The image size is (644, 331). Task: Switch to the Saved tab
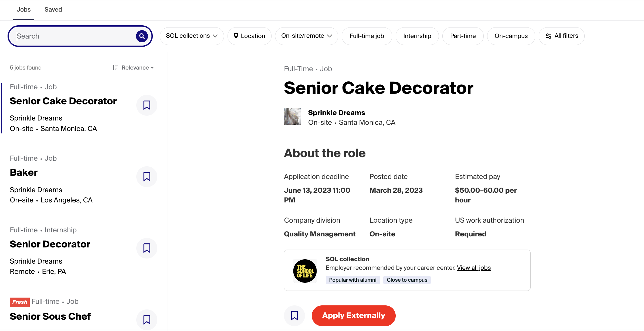click(x=52, y=8)
